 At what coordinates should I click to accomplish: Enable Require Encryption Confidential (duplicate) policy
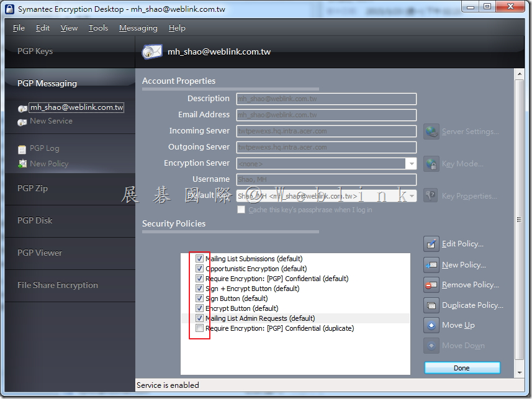coord(199,328)
